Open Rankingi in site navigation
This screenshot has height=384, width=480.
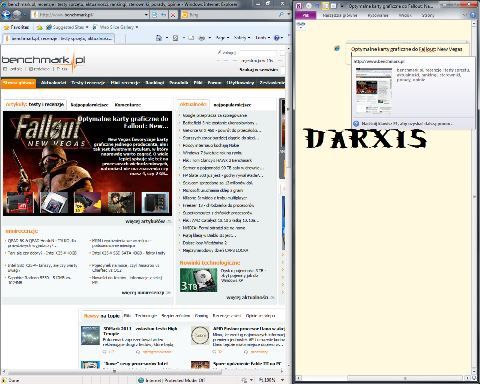tap(155, 82)
